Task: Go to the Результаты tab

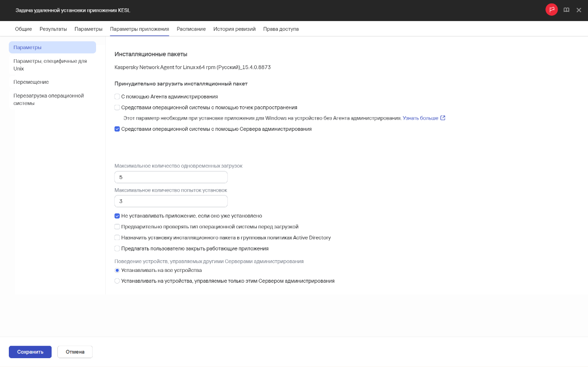Action: point(53,29)
